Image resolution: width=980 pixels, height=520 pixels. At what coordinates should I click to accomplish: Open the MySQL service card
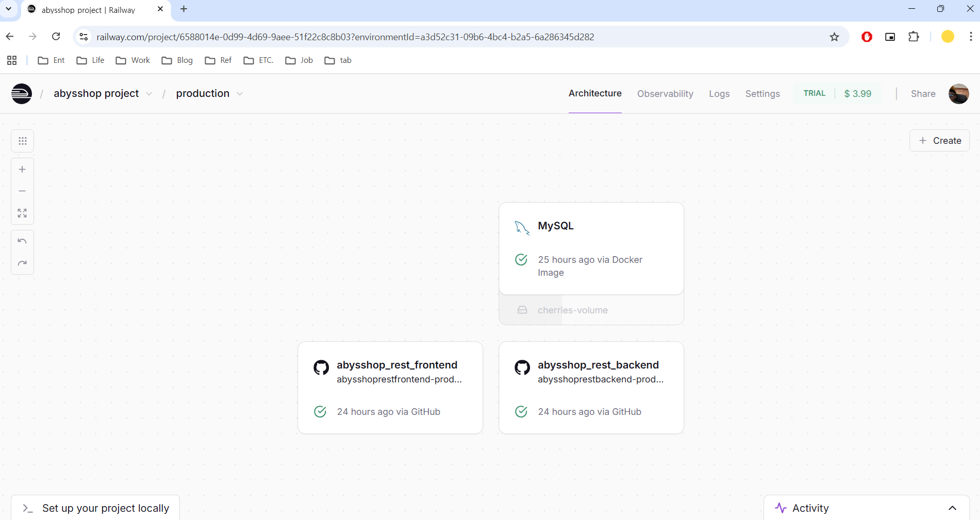point(591,248)
